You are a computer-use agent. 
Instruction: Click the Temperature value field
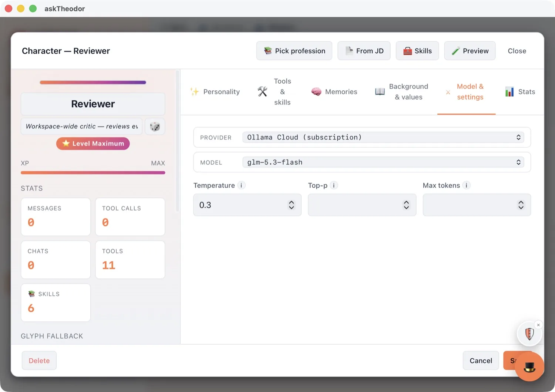coord(247,205)
